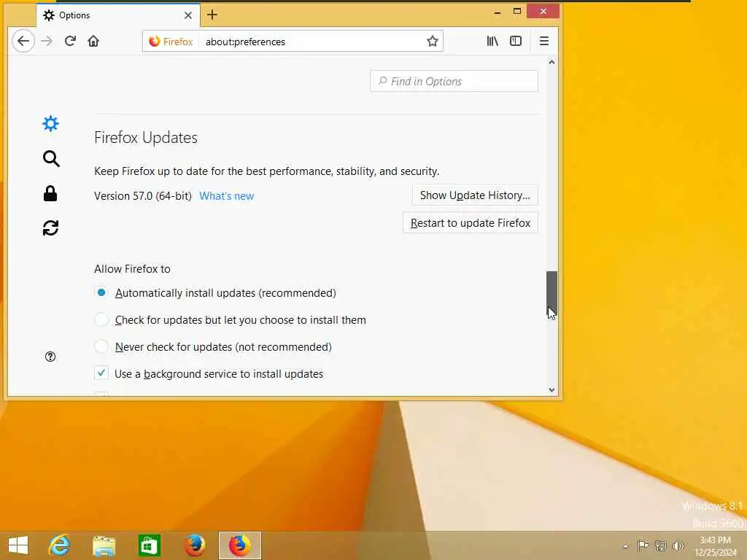747x560 pixels.
Task: Open a new tab with plus button
Action: [212, 15]
